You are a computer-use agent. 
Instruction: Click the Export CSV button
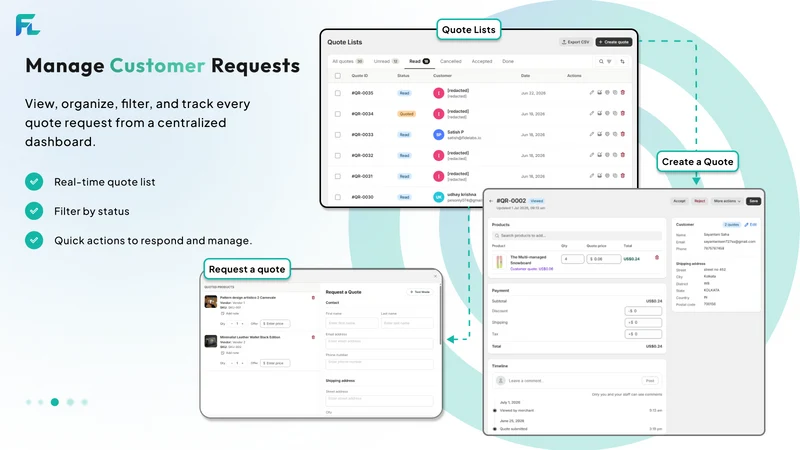pos(575,42)
